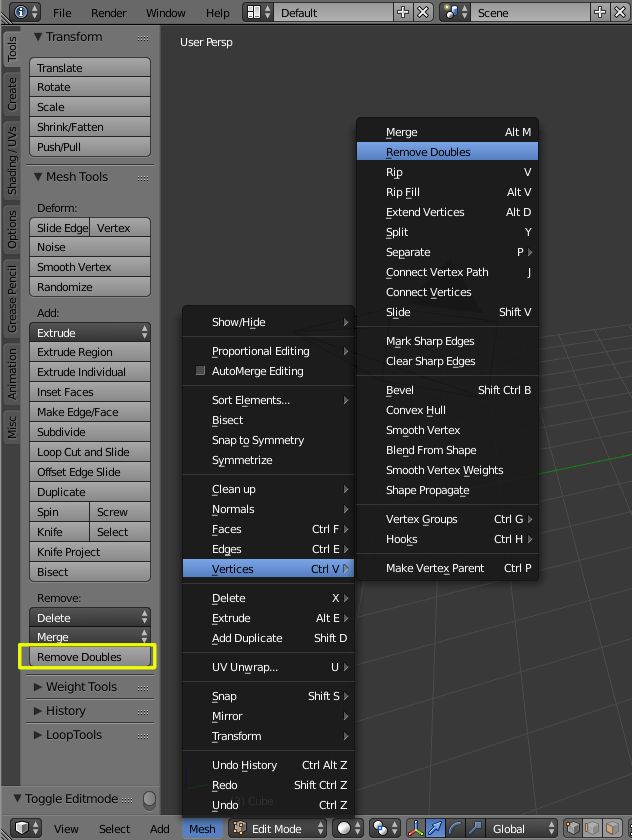Select edge select mode icon
The height and width of the screenshot is (840, 632).
593,828
